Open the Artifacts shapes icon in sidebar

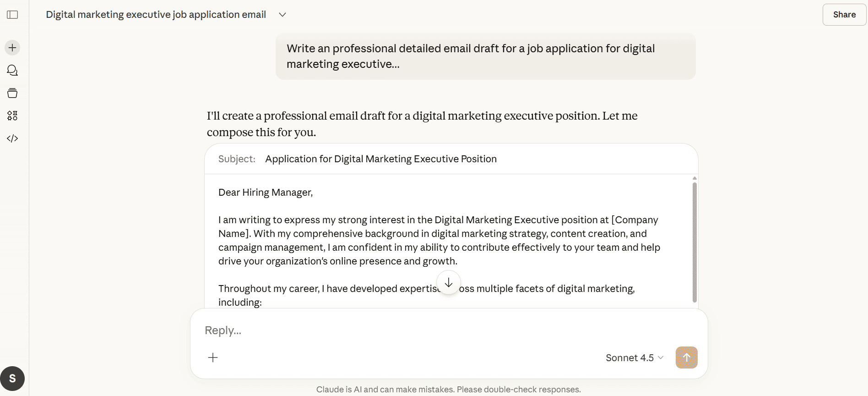point(12,115)
